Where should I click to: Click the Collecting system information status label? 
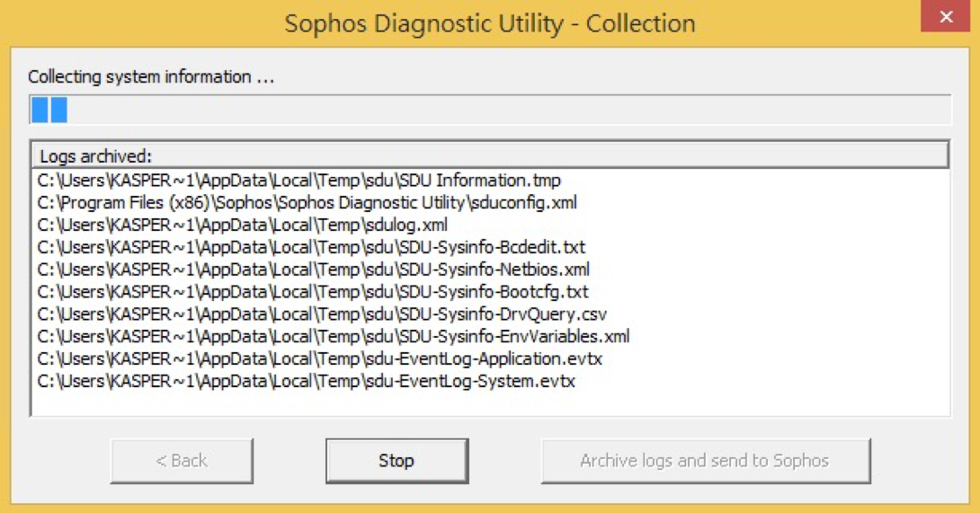pos(151,77)
